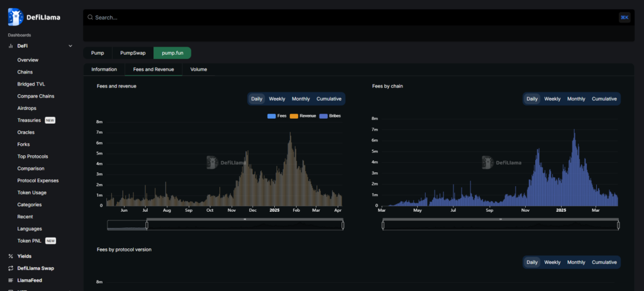
Task: Click the DefiLlama Swap arrows icon
Action: (x=11, y=268)
